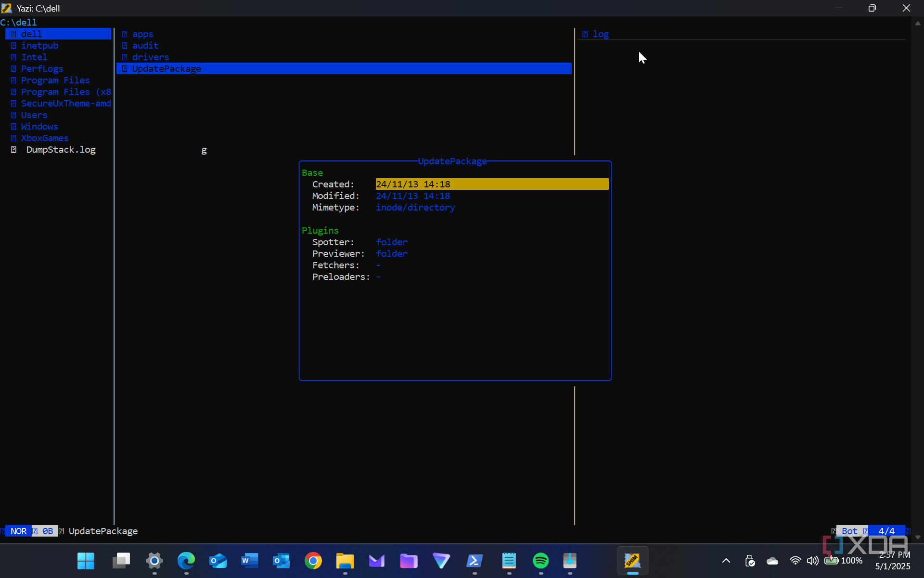Open the volume speaker tray icon
The height and width of the screenshot is (578, 924).
tap(813, 561)
